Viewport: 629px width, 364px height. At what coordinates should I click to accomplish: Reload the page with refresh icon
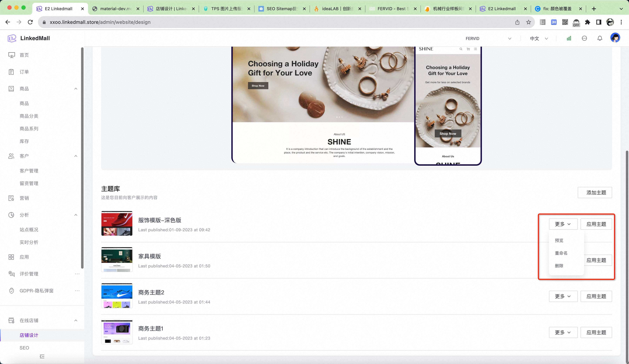point(30,22)
